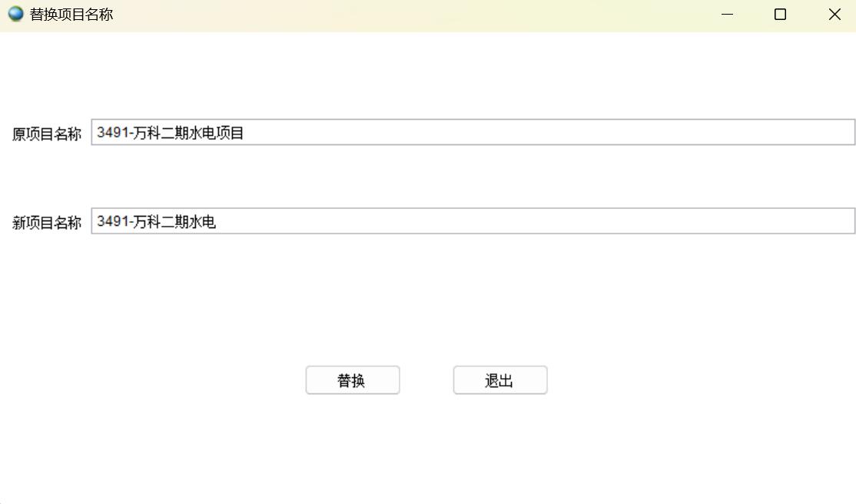Screen dimensions: 856x504
Task: Focus the 原项目名称 input field
Action: tap(473, 132)
